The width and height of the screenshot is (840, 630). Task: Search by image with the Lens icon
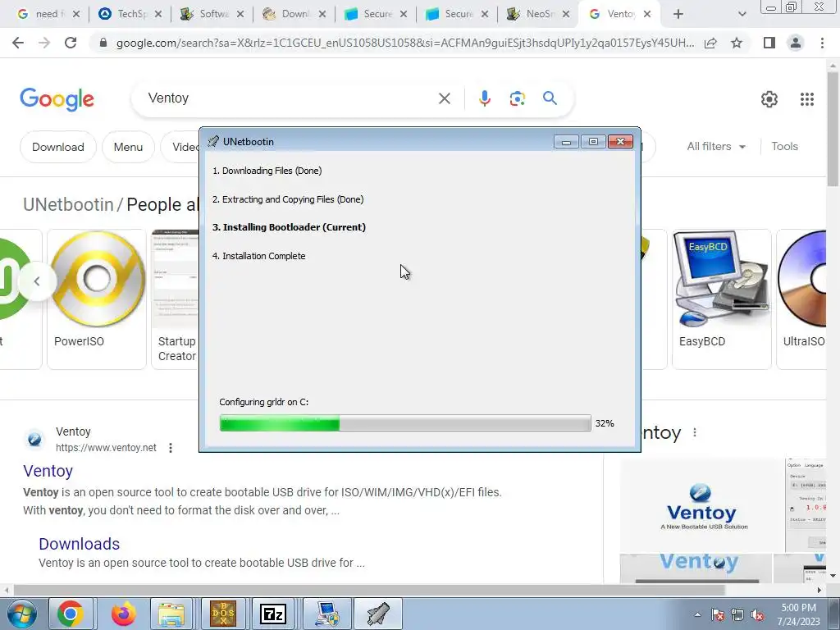pos(517,98)
